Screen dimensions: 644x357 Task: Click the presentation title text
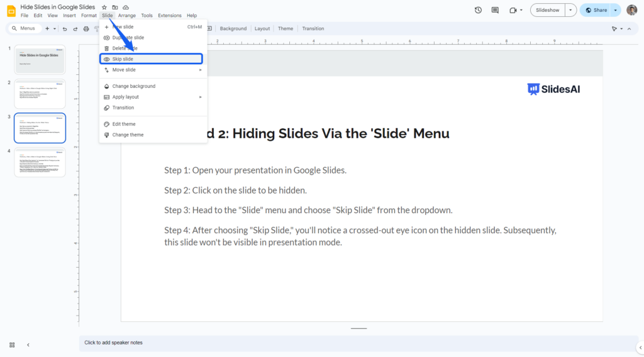(x=57, y=7)
